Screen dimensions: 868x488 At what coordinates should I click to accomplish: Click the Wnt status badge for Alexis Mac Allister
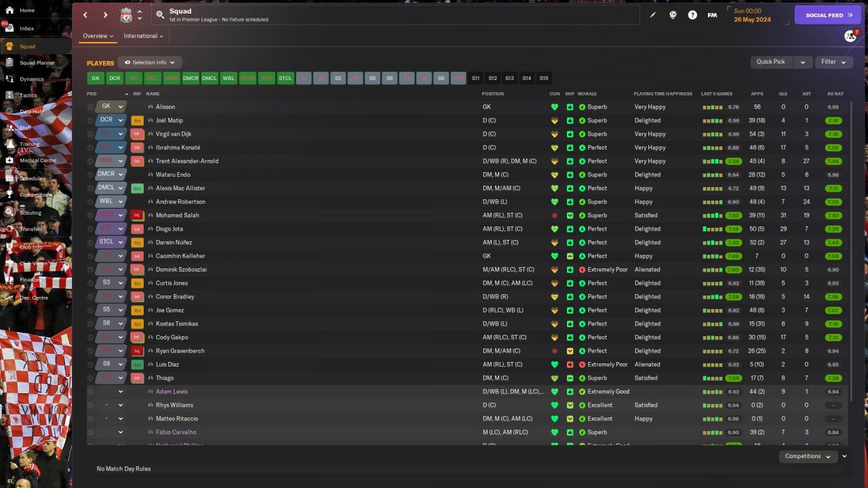(x=137, y=188)
